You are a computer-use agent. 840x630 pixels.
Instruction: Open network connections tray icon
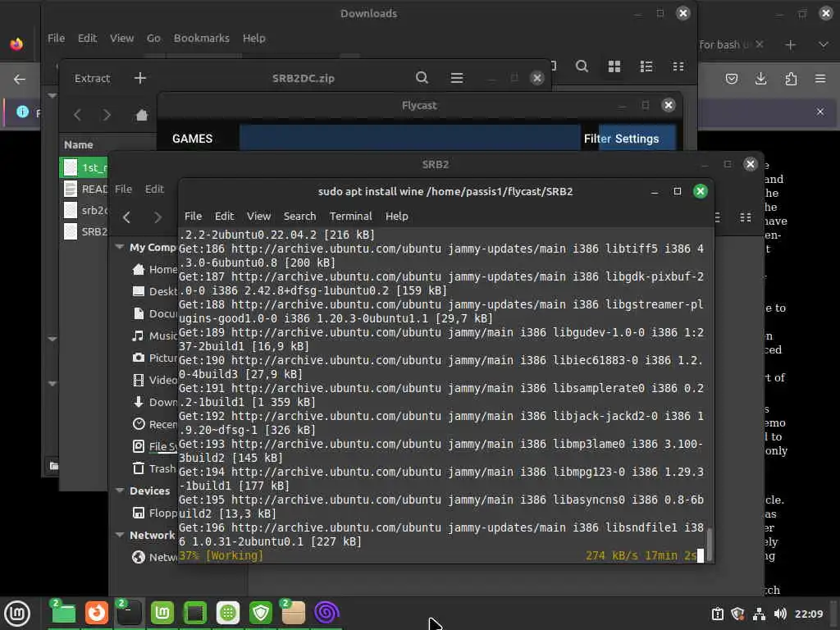[759, 614]
